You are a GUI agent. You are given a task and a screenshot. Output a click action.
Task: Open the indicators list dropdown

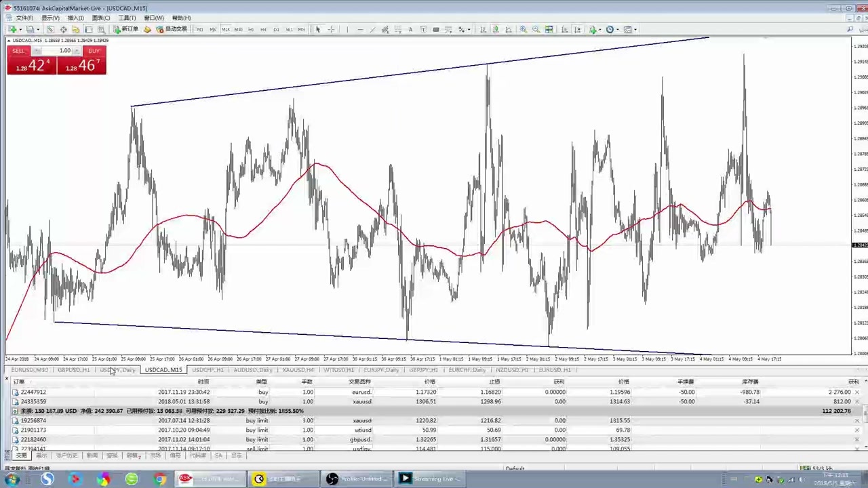595,29
